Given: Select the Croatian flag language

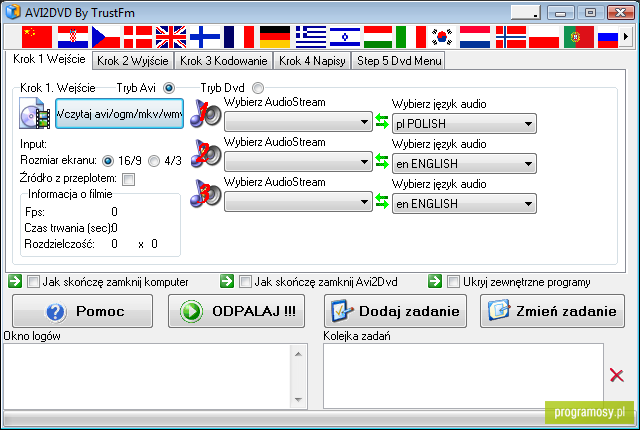Looking at the screenshot, I should click(73, 37).
